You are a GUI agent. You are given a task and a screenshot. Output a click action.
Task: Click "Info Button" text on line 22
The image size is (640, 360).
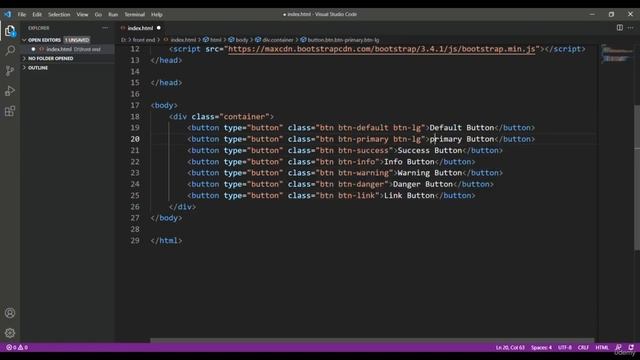tap(409, 162)
